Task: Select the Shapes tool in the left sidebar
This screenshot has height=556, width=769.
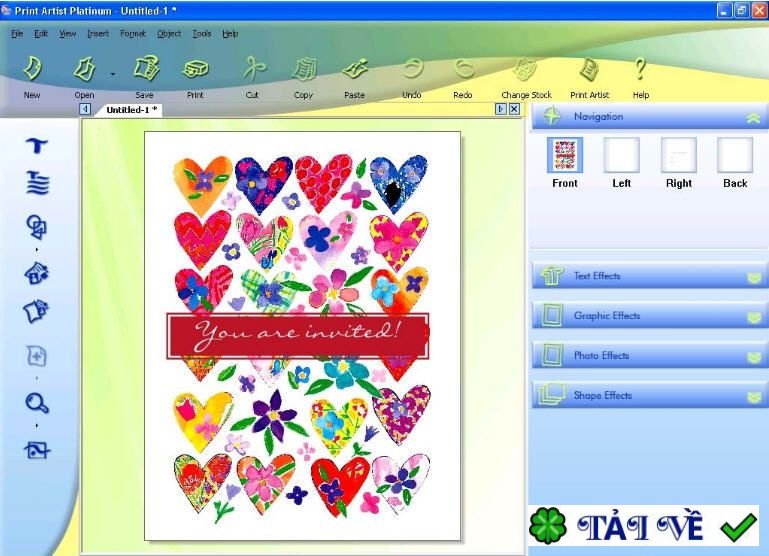Action: coord(36,227)
